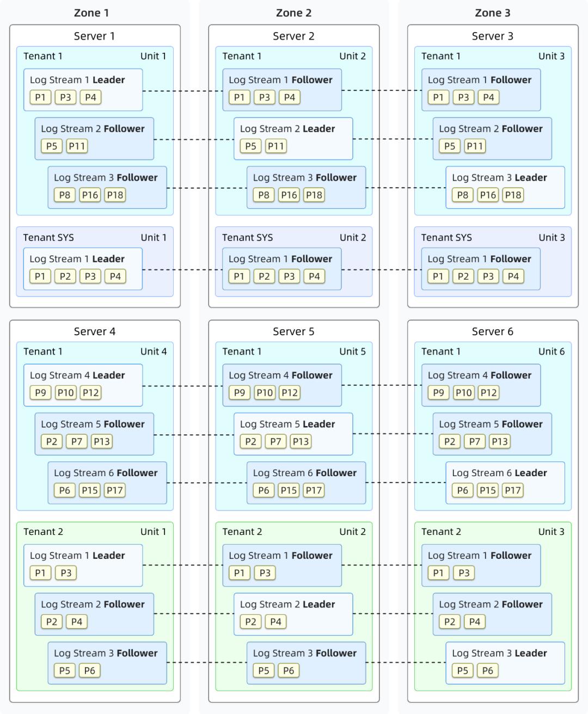588x714 pixels.
Task: Click P4 chip in Server 5 Tenant 2
Action: click(x=276, y=621)
